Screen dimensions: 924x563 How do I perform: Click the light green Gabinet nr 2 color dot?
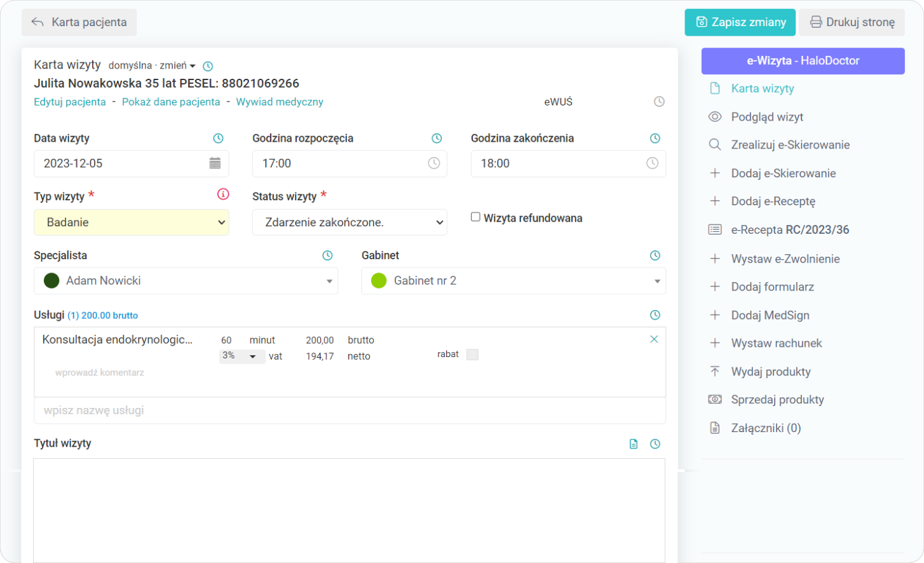[379, 280]
